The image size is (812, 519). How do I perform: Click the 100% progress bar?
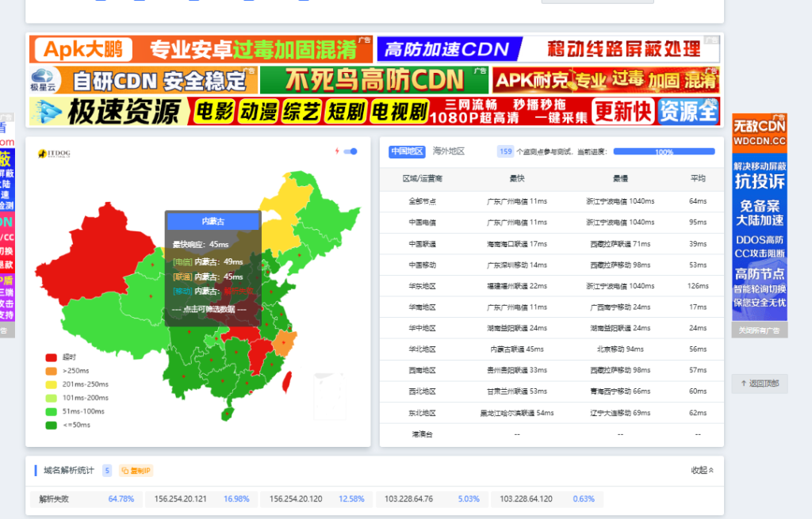(x=663, y=151)
